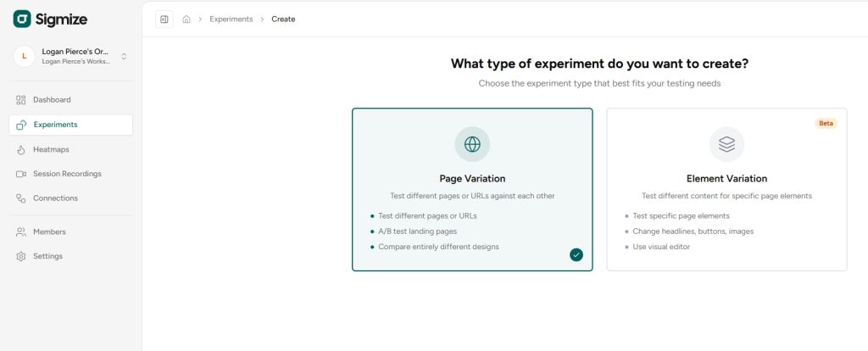Click 'Test different content for specific' description
868x351 pixels.
click(x=726, y=196)
